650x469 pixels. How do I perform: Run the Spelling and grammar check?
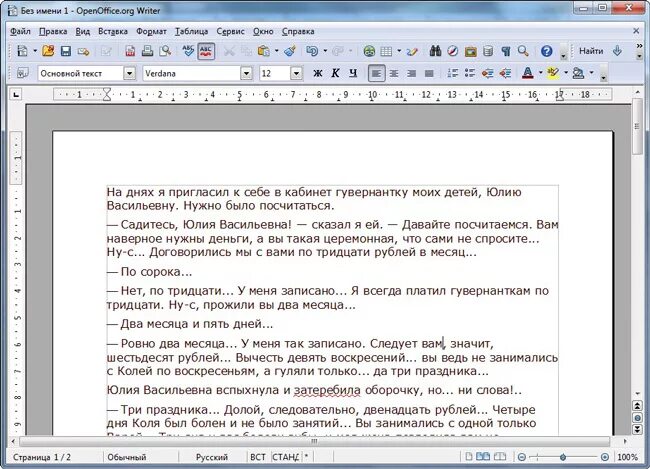coord(188,51)
